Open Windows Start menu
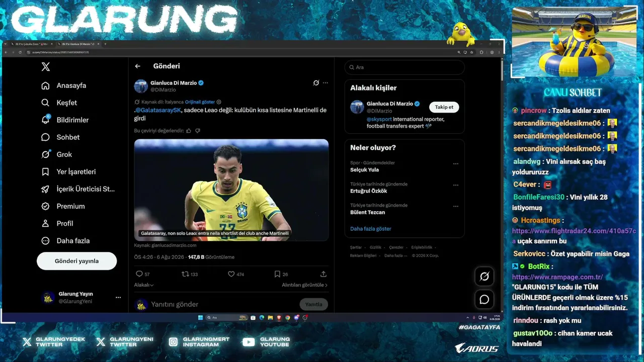 pyautogui.click(x=200, y=318)
